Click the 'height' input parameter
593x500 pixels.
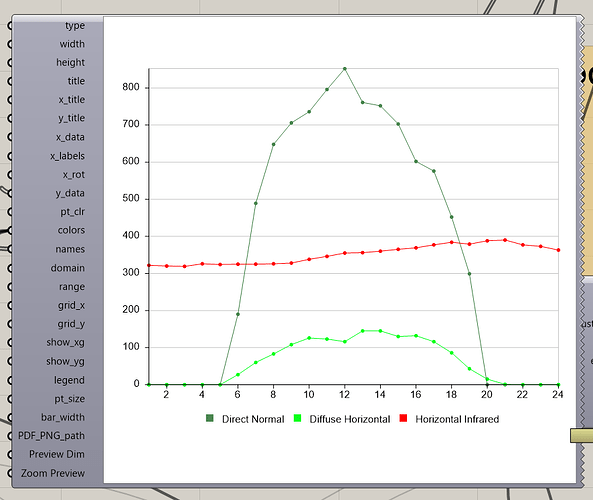[70, 62]
